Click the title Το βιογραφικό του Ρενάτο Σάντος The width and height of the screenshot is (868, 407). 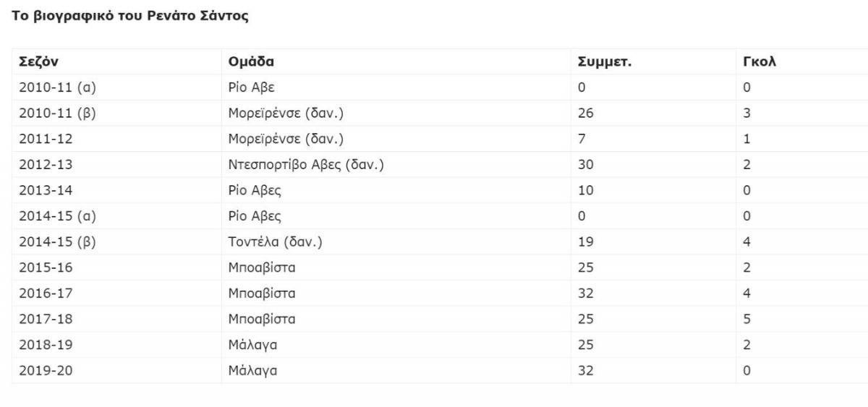point(130,17)
